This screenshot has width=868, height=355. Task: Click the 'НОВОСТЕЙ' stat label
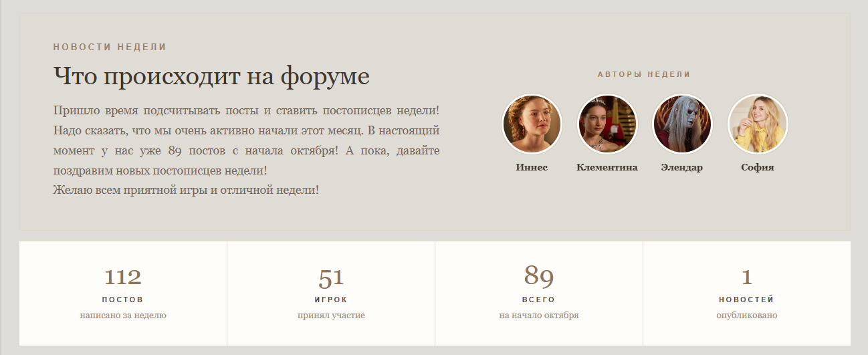coord(747,300)
